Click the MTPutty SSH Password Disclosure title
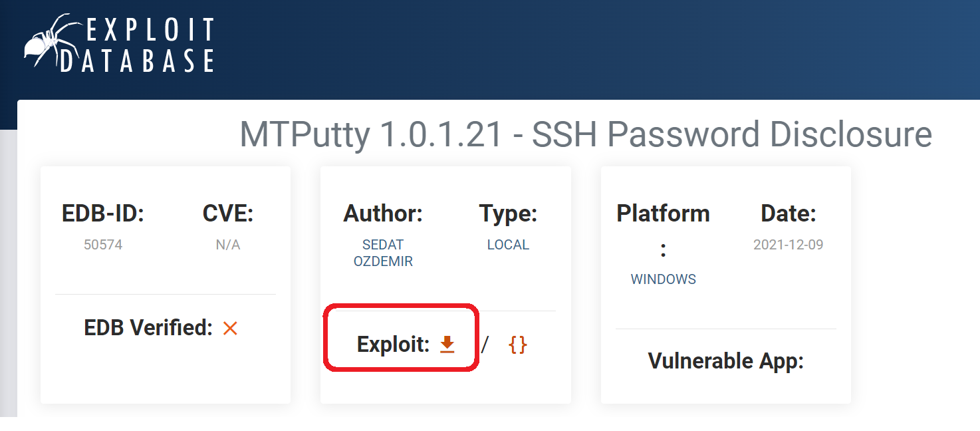Screen dimensions: 980x431 [x=585, y=134]
